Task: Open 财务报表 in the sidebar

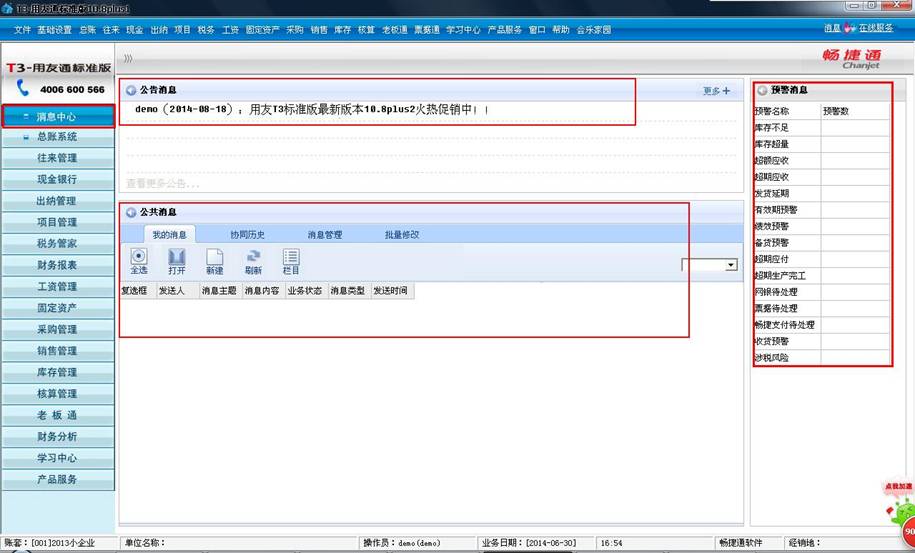Action: pos(57,265)
